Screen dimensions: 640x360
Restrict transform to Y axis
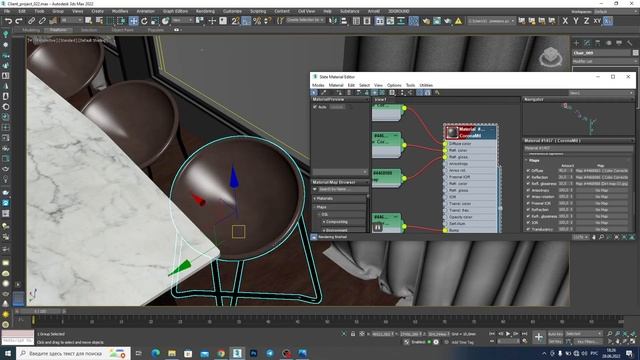tap(576, 21)
